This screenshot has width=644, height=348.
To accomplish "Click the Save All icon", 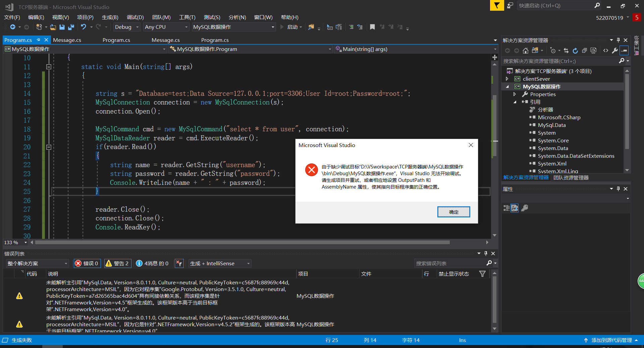I will click(x=71, y=27).
